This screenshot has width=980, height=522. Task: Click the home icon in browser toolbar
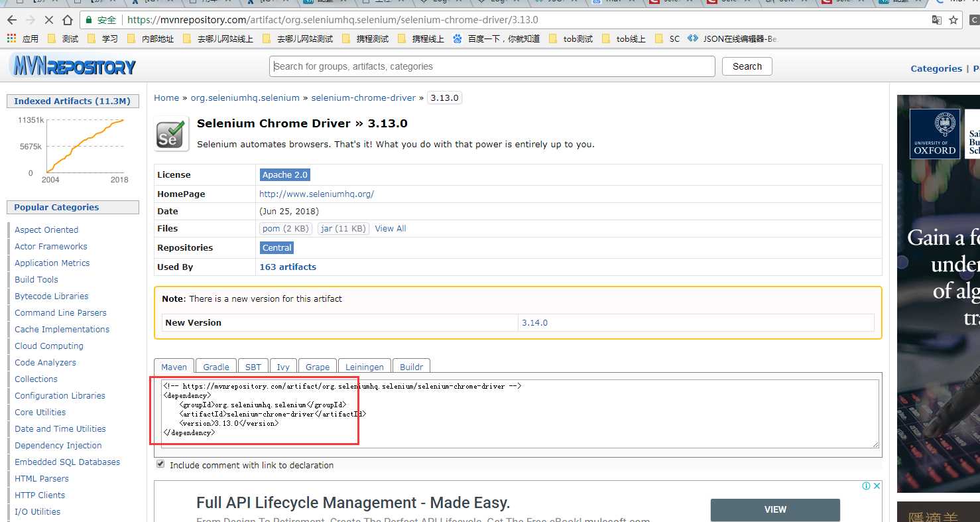(68, 20)
